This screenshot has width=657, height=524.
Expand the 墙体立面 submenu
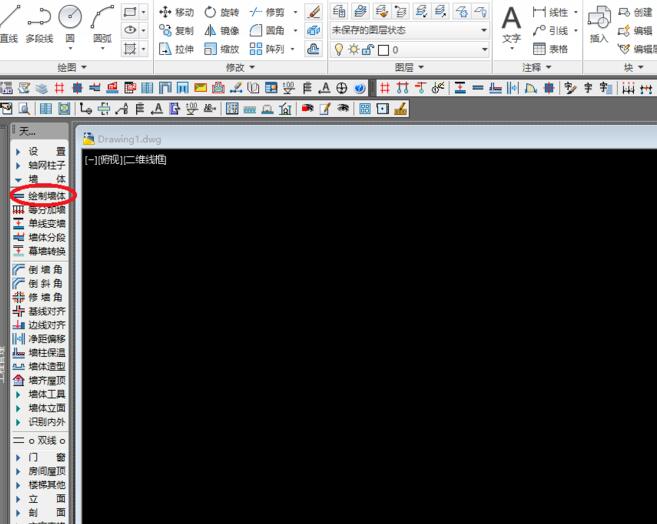39,408
